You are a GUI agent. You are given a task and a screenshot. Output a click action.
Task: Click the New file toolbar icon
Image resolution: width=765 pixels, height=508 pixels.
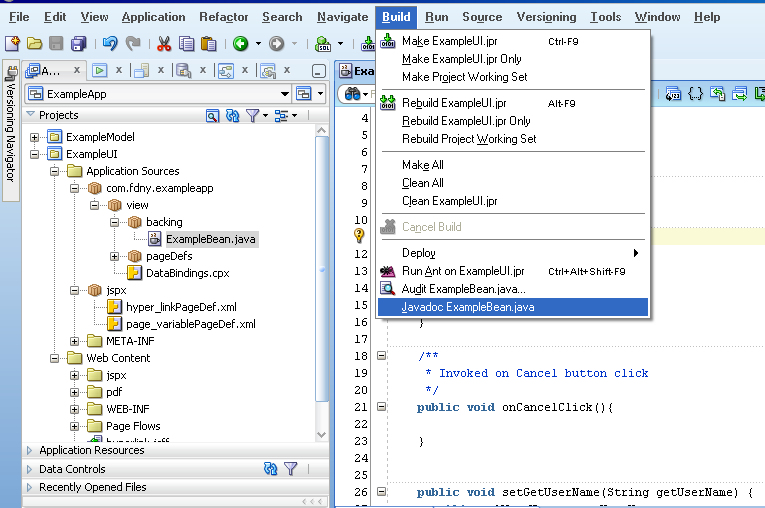[x=12, y=43]
